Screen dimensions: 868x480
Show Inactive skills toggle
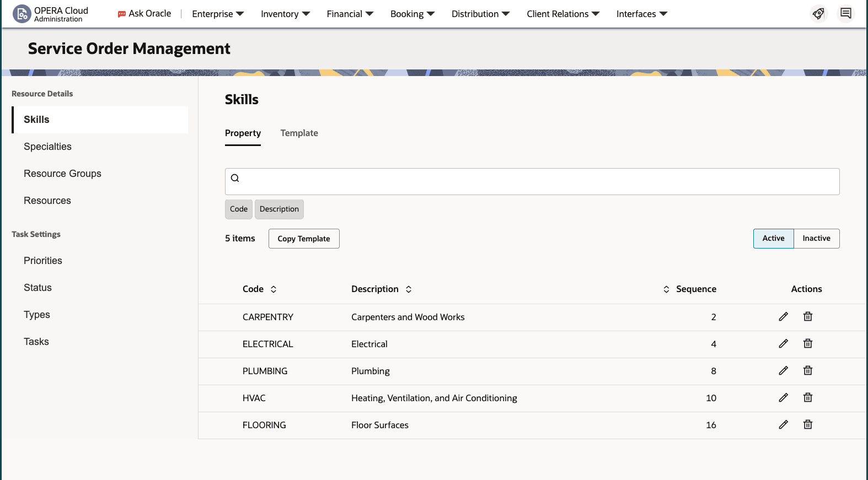(816, 239)
